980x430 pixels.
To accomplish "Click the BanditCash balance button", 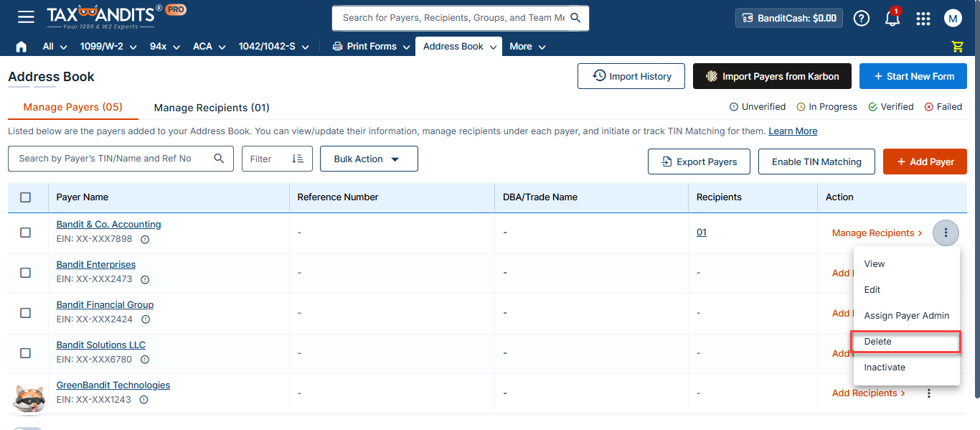I will coord(789,18).
